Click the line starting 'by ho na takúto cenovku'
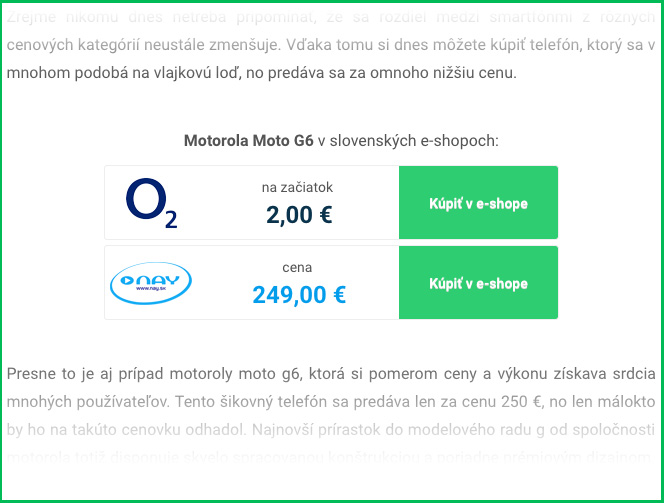The image size is (664, 503). 331,430
